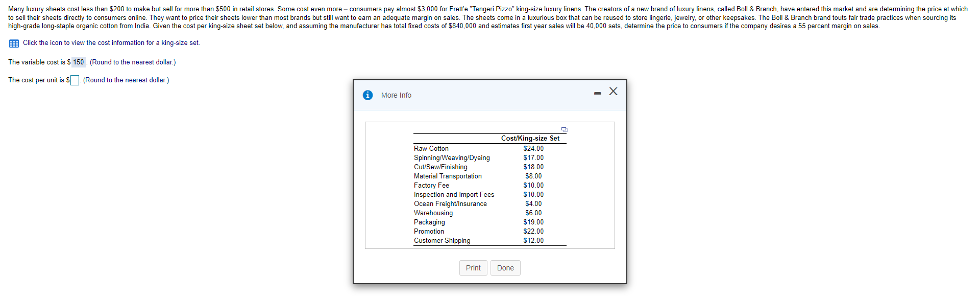Click the cost per unit input box
Viewport: 980px width, 296px height.
75,80
